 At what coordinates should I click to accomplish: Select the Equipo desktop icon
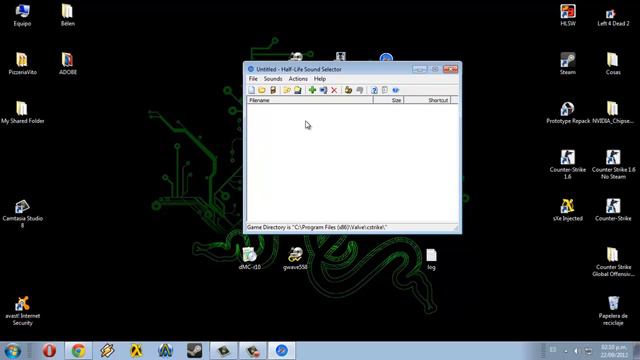[x=22, y=15]
